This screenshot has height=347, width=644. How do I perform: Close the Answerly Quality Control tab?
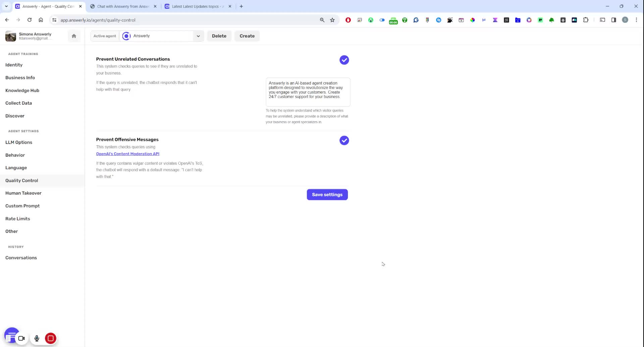[x=80, y=6]
